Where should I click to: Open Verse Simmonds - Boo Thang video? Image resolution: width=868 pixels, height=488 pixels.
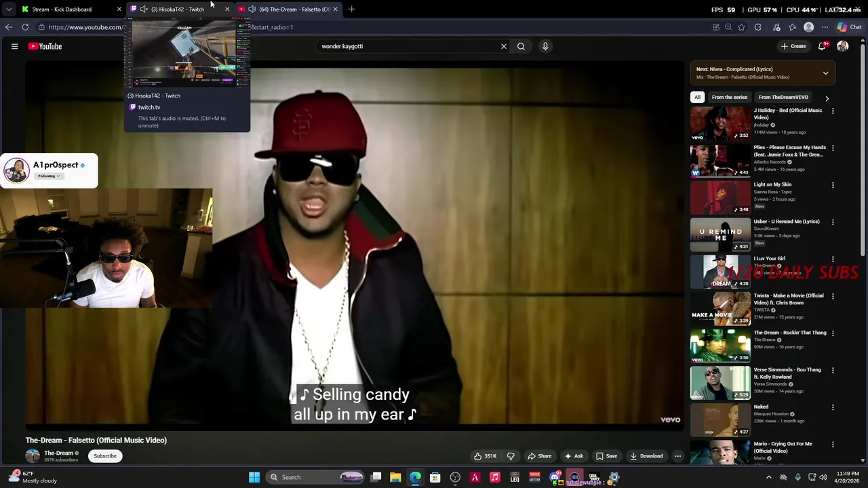(720, 383)
